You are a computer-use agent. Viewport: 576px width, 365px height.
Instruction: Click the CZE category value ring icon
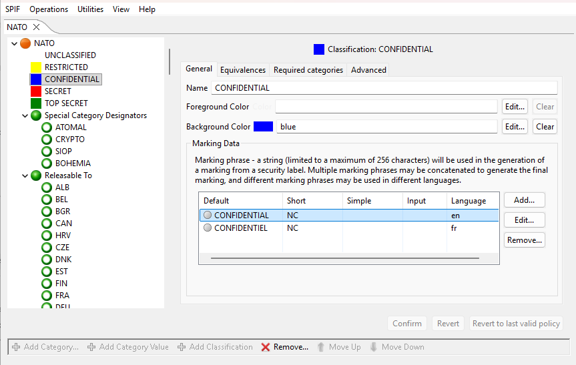coord(47,247)
